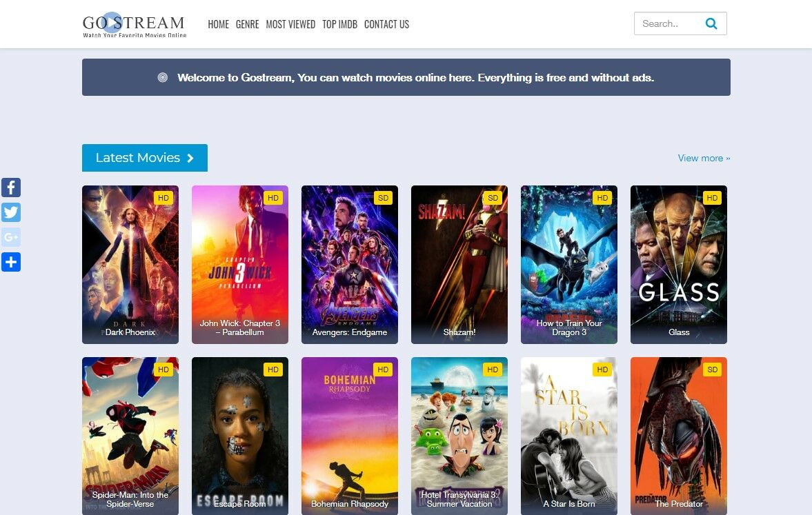Viewport: 812px width, 515px height.
Task: Open the Avengers: Endgame poster
Action: click(350, 265)
